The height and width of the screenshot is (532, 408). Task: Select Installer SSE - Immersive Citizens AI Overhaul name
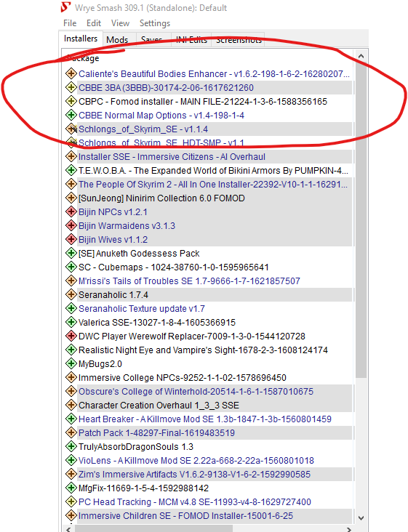click(172, 157)
